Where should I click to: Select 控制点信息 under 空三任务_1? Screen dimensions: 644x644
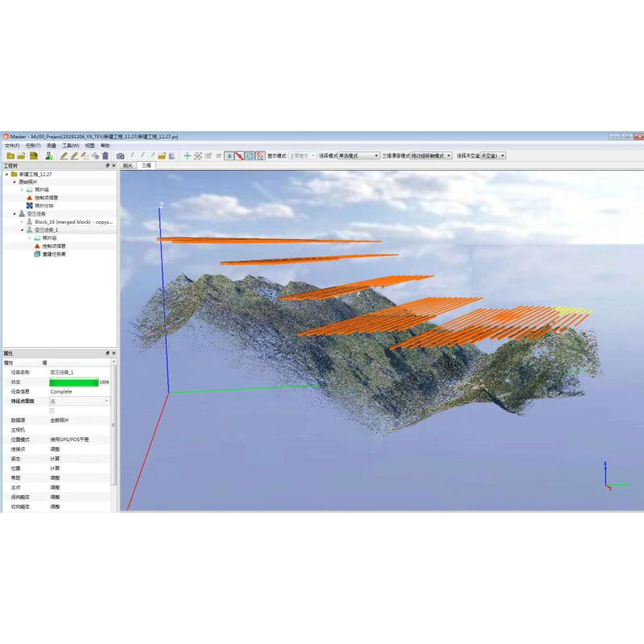coord(54,246)
